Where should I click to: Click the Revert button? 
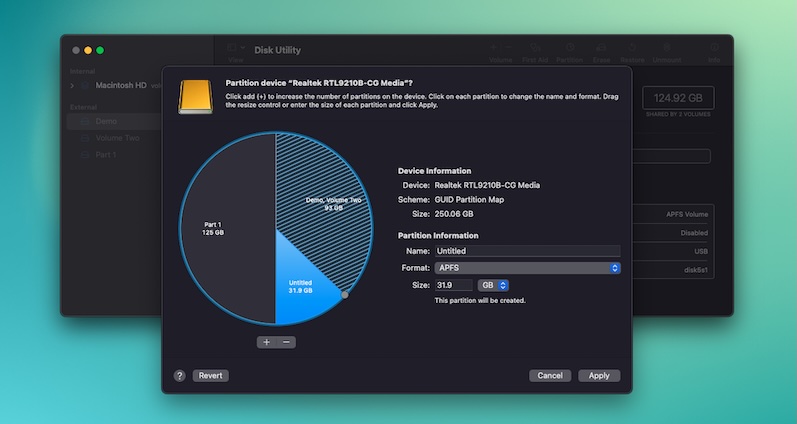point(210,376)
